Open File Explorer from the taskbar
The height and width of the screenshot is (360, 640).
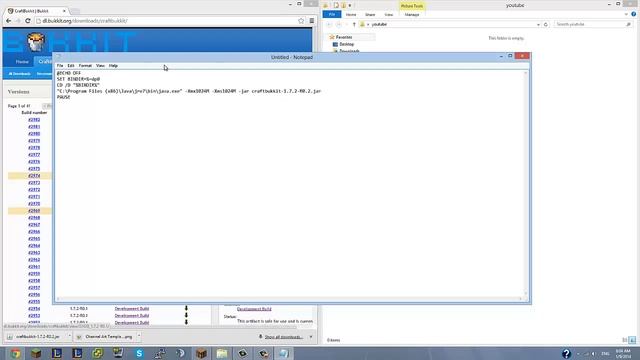(222, 353)
